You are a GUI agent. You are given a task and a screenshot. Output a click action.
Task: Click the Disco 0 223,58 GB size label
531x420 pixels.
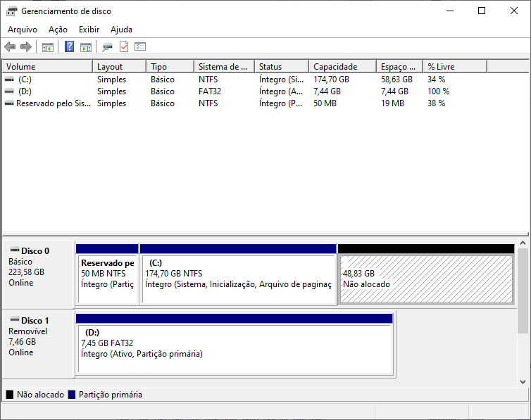point(27,272)
